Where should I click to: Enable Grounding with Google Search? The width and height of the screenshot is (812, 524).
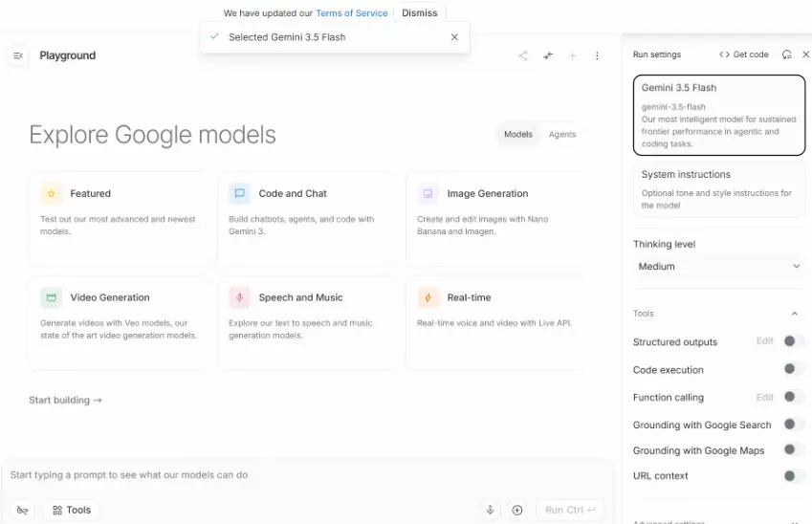pos(794,425)
